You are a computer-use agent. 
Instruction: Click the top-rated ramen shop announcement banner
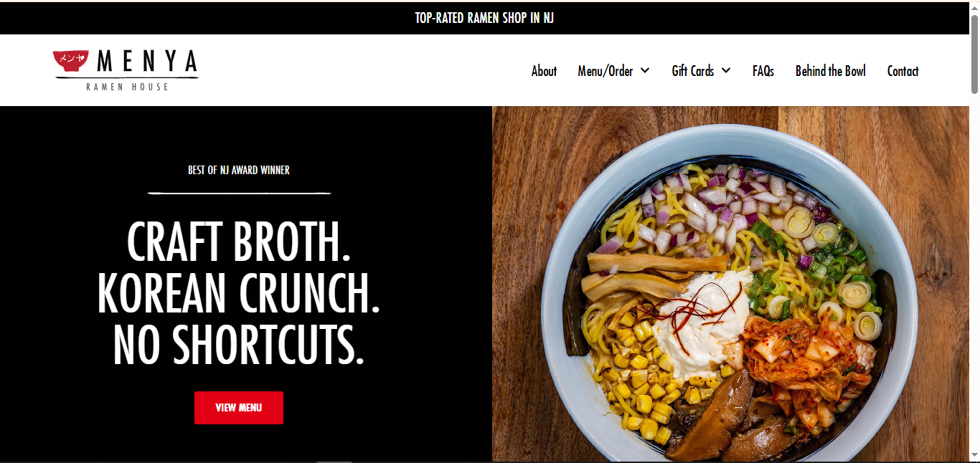[x=484, y=18]
